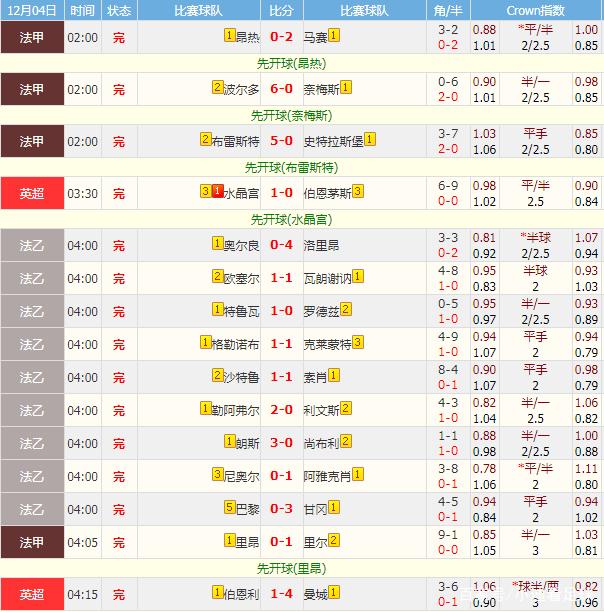The height and width of the screenshot is (612, 604).
Task: Click the 9-1 corner count of 里昂 match
Action: 448,534
